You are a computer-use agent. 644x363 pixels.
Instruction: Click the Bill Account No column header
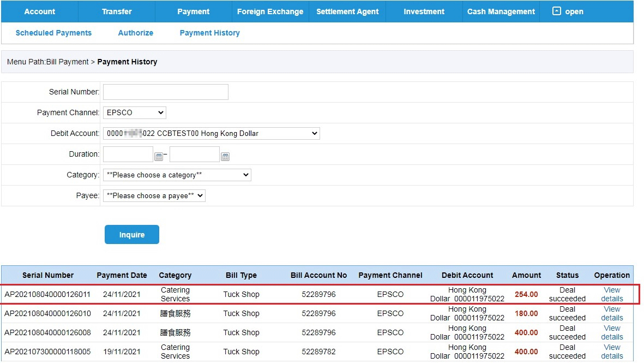[318, 276]
